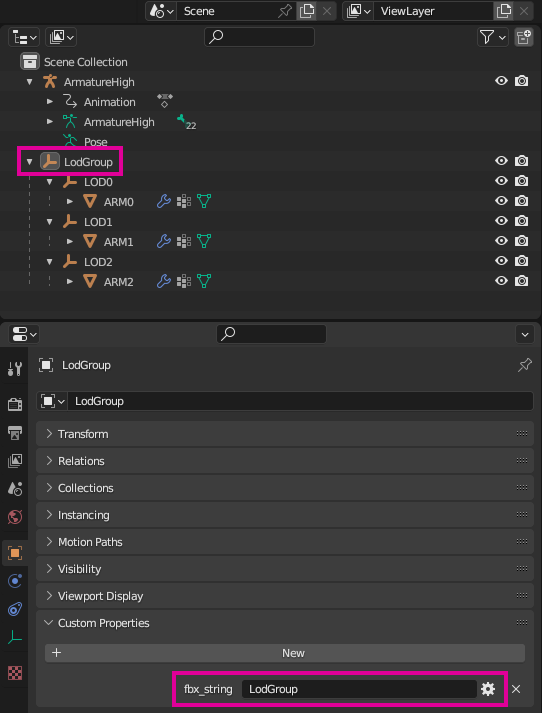Viewport: 542px width, 713px height.
Task: Open the outliner editor type menu
Action: pyautogui.click(x=24, y=37)
